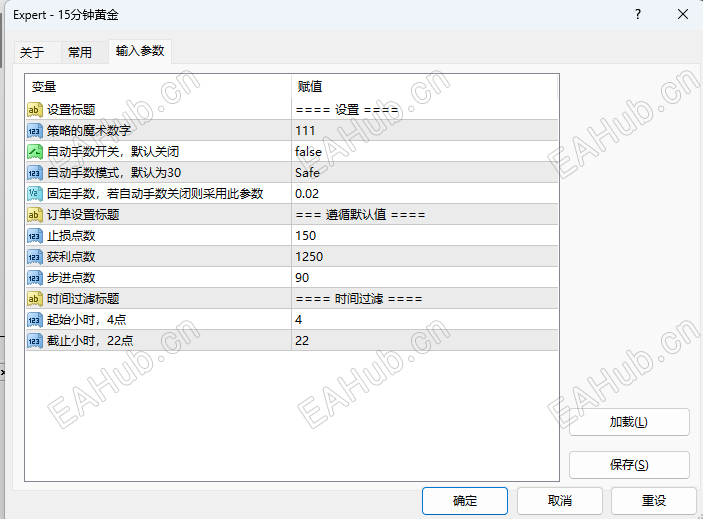Click the boolean icon beside 自动手数开关
Image resolution: width=703 pixels, height=519 pixels.
coord(35,152)
